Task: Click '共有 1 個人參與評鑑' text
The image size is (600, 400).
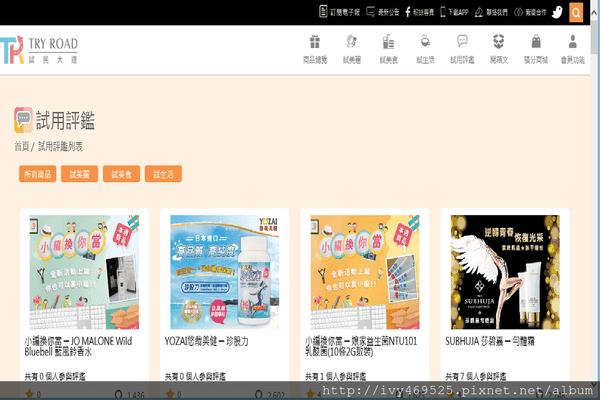Action: 336,376
